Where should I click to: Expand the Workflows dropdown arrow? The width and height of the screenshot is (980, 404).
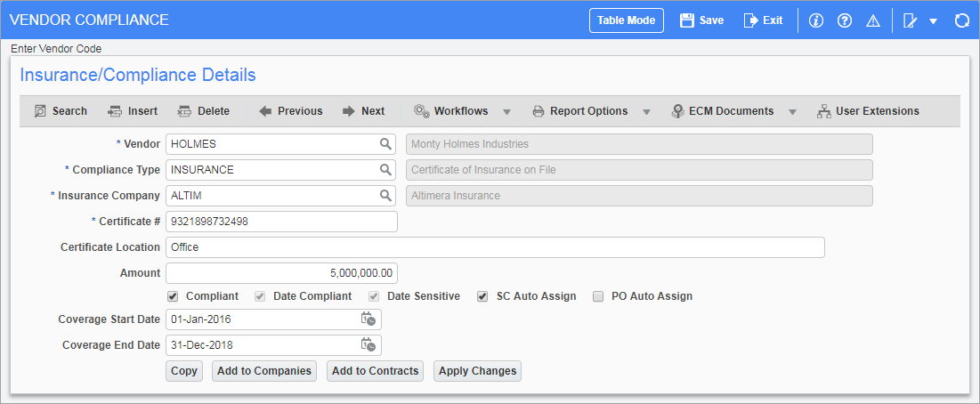click(x=506, y=112)
